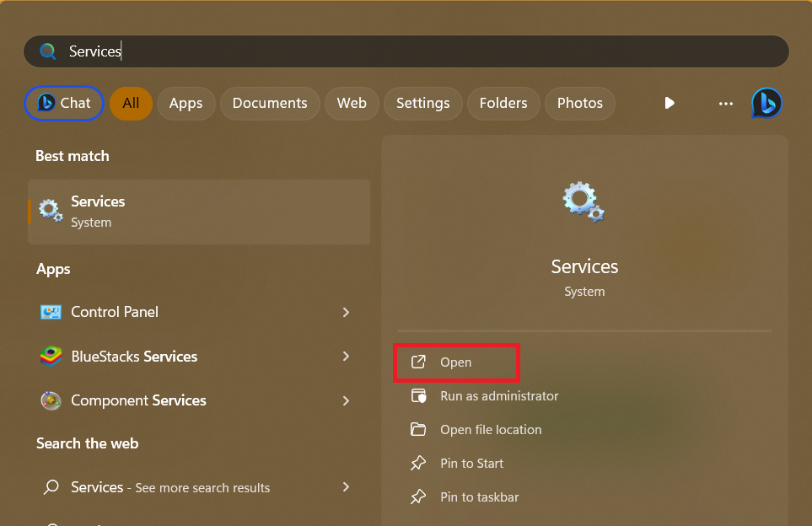Click the Bing icon at top right

(766, 103)
